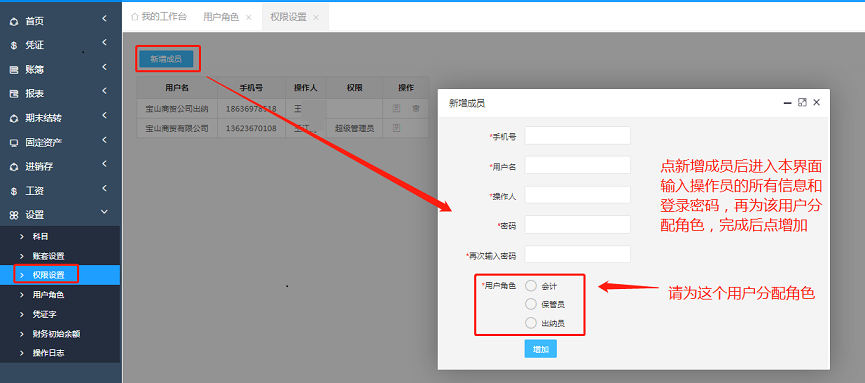Select the 会计 role radio button
Image resolution: width=865 pixels, height=383 pixels.
click(x=531, y=286)
